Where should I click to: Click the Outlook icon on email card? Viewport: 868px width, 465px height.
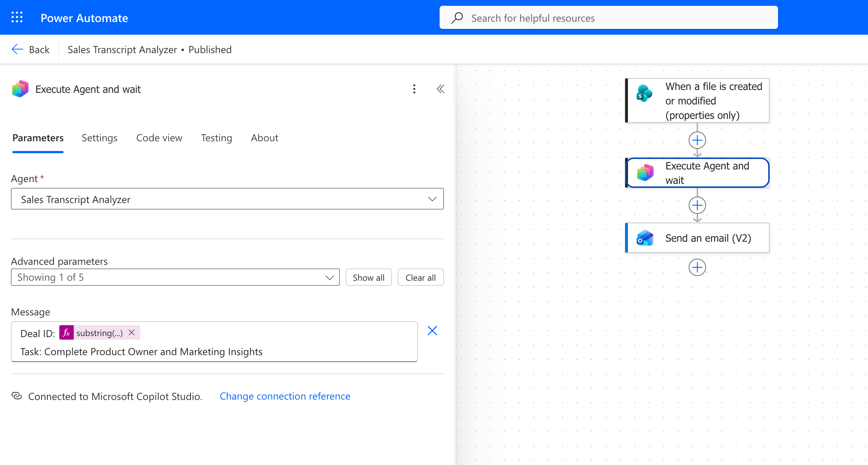coord(645,238)
